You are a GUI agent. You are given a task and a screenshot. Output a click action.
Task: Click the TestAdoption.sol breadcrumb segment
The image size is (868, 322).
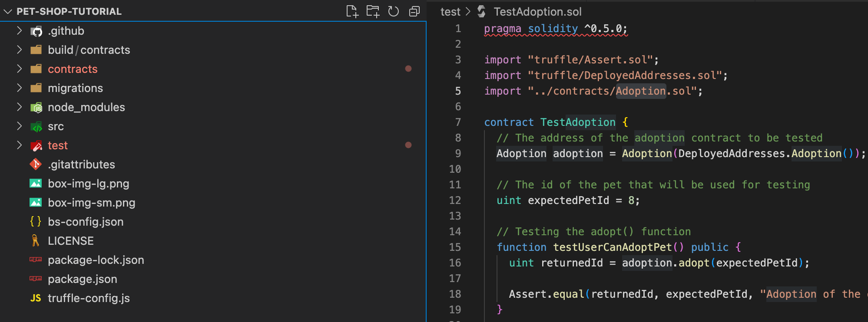[x=537, y=12]
